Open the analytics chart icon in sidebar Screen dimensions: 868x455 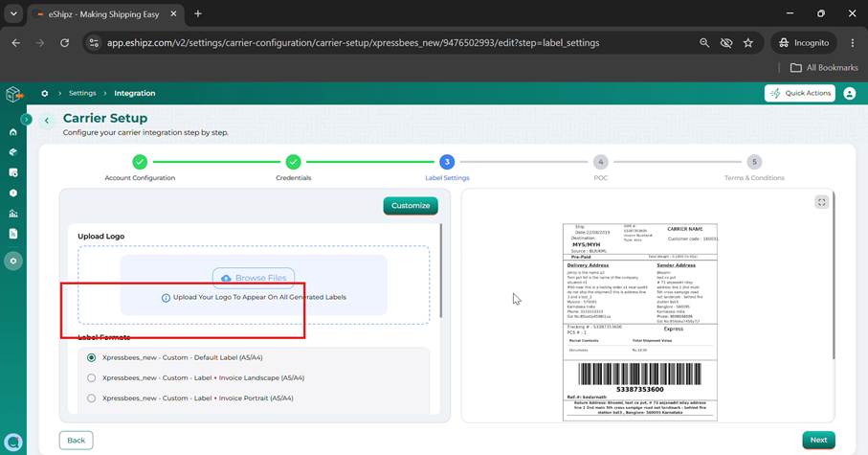click(13, 214)
